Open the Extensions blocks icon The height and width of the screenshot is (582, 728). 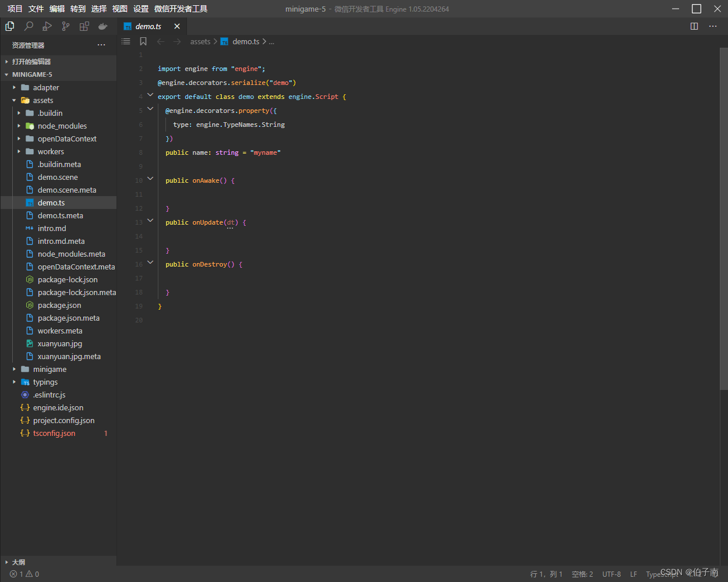[x=84, y=26]
